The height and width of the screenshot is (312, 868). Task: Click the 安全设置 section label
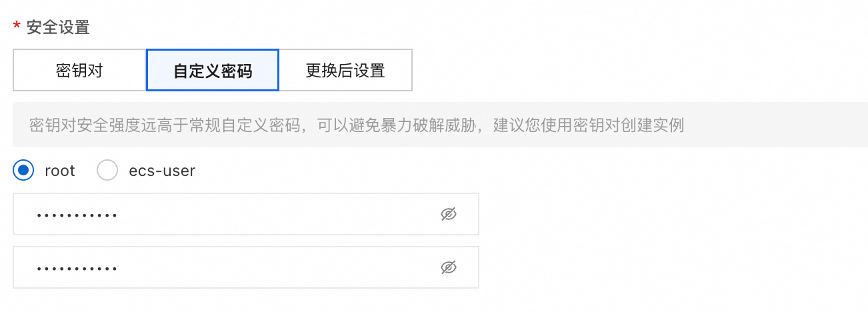click(x=58, y=27)
